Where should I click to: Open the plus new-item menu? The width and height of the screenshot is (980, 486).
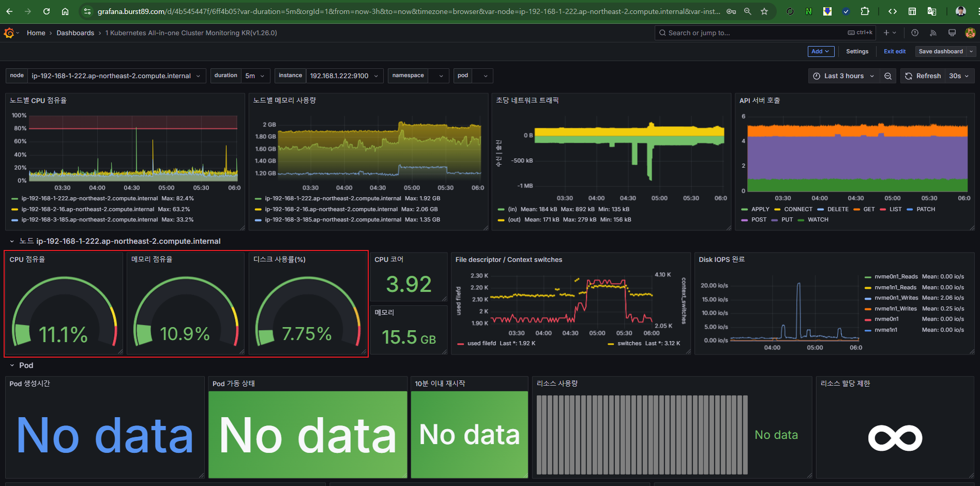point(889,33)
